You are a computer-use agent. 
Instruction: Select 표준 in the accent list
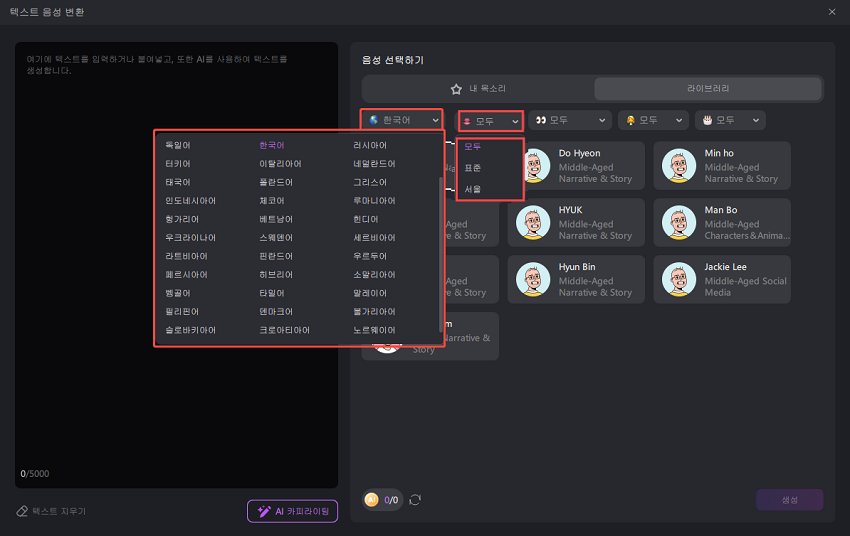tap(473, 168)
